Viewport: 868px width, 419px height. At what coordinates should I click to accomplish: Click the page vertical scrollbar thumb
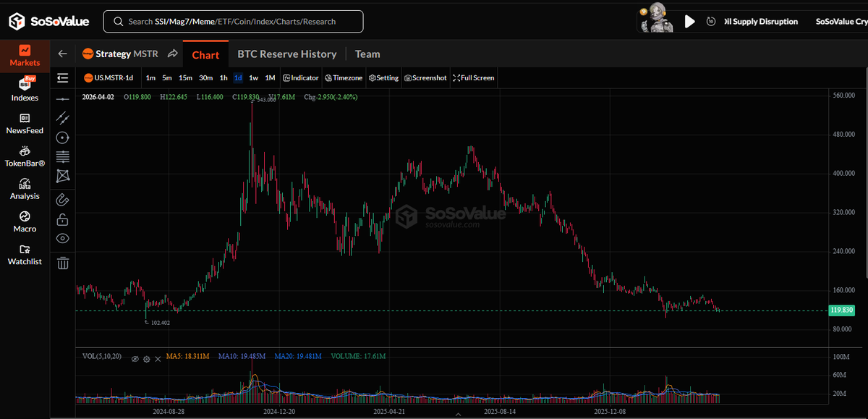866,174
